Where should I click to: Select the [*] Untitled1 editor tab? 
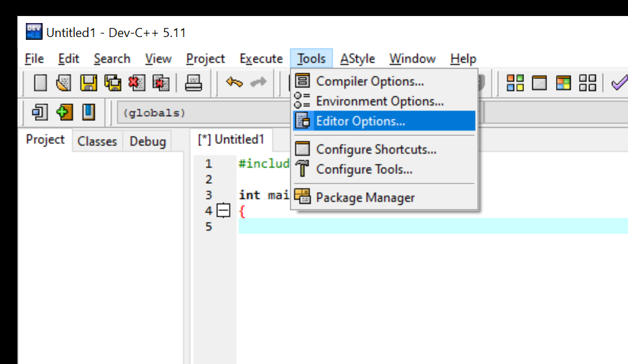[x=231, y=139]
